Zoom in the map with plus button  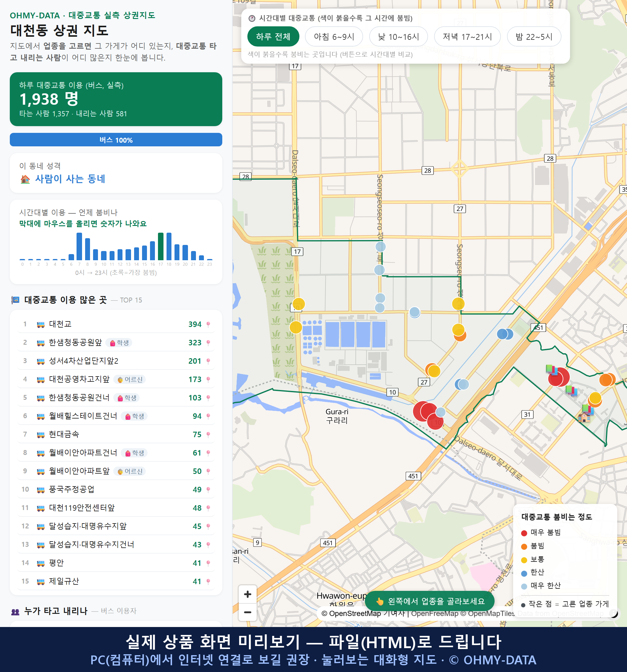click(247, 594)
